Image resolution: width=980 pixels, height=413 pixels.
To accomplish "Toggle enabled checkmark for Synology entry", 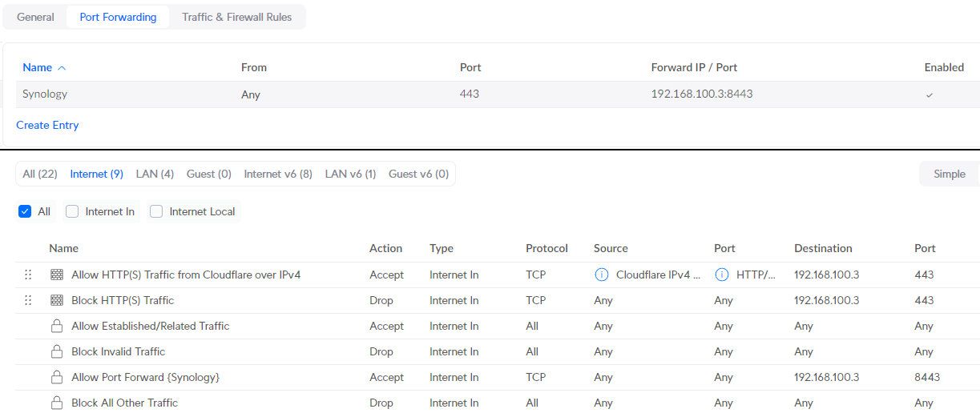I will point(929,94).
